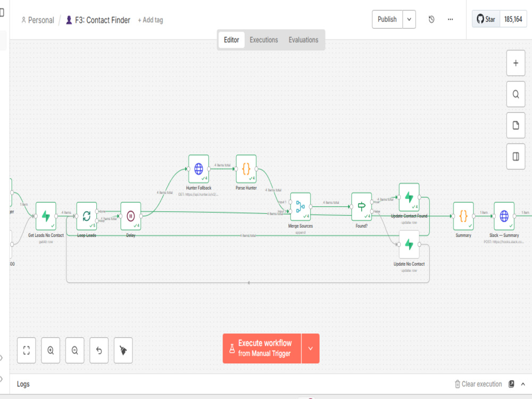Open the Personal project link
The width and height of the screenshot is (532, 399).
click(x=38, y=20)
